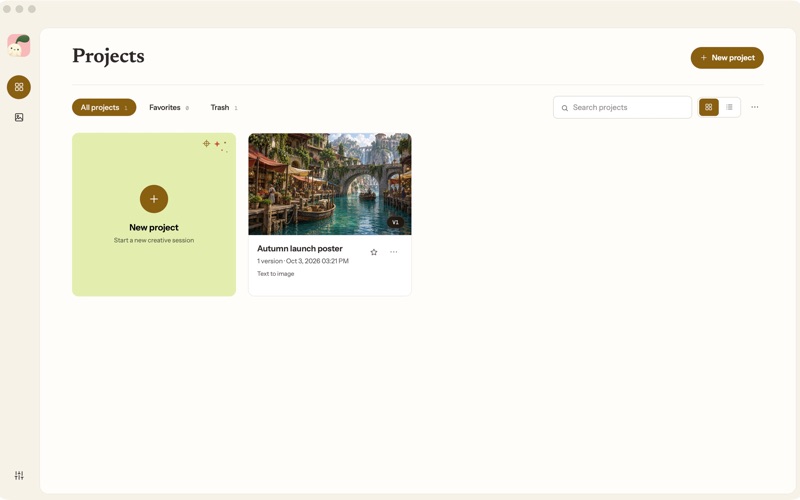
Task: Select the All projects tab
Action: (x=104, y=107)
